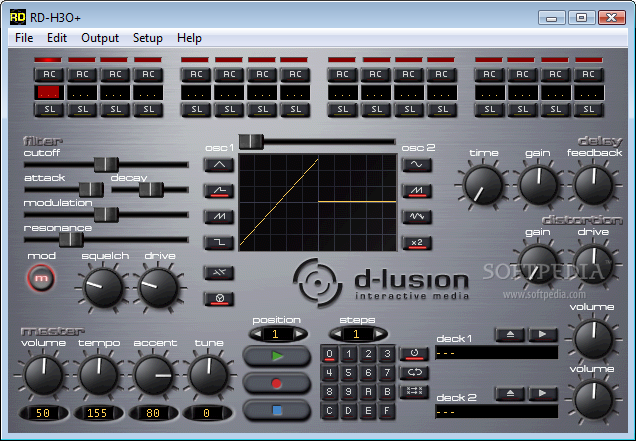
Task: Choose keypad button C
Action: point(329,411)
